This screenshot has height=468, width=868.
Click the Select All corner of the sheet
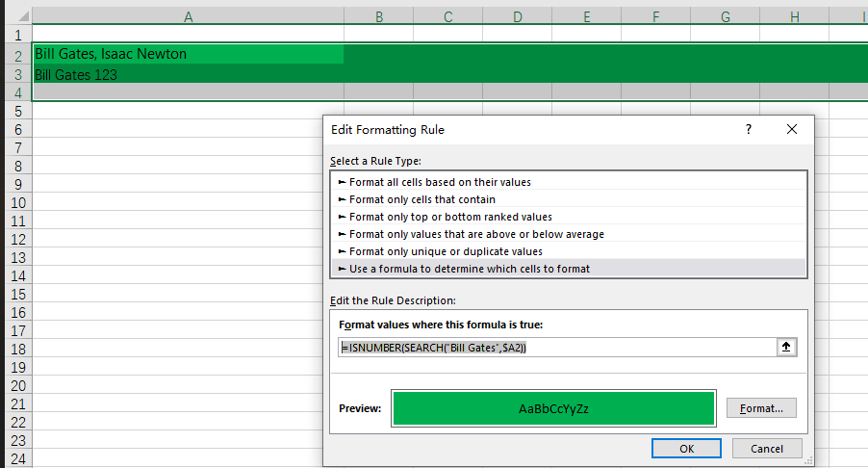click(18, 16)
